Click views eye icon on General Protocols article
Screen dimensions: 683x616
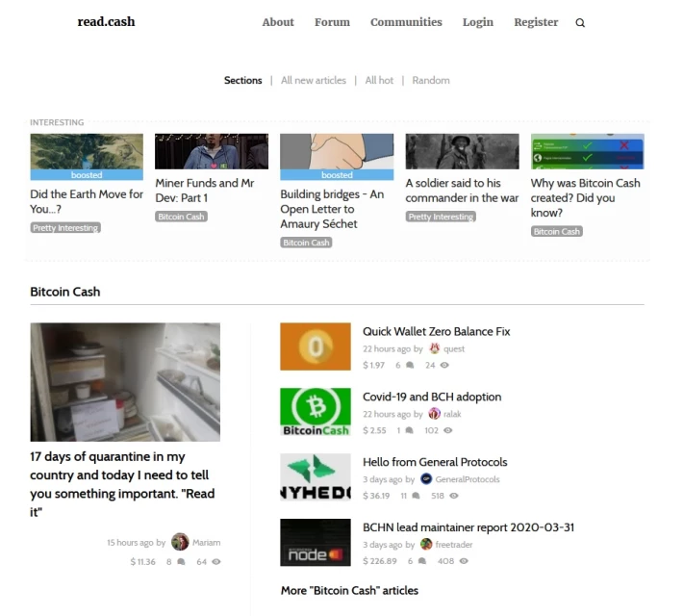[x=454, y=496]
